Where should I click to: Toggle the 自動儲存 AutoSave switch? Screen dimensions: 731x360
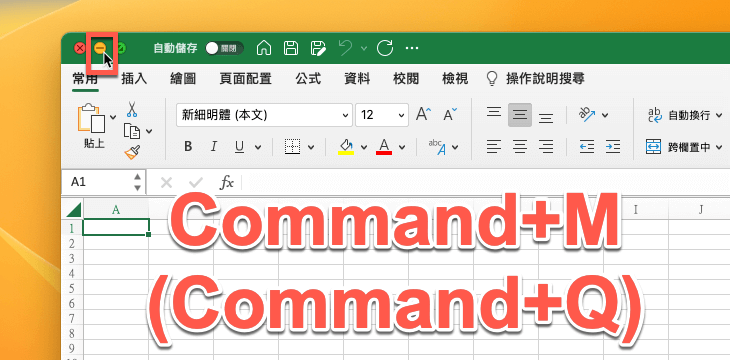(224, 48)
